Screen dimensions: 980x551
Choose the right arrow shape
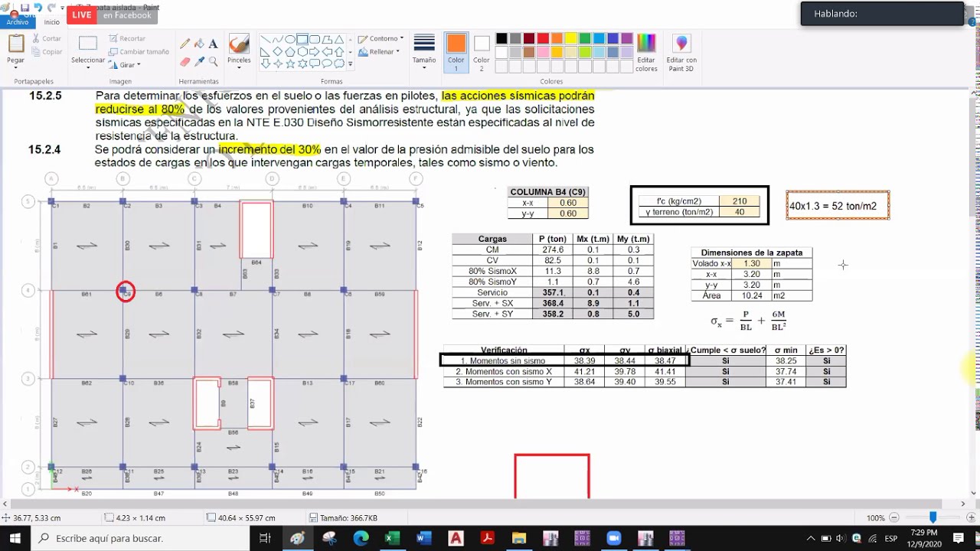point(315,52)
